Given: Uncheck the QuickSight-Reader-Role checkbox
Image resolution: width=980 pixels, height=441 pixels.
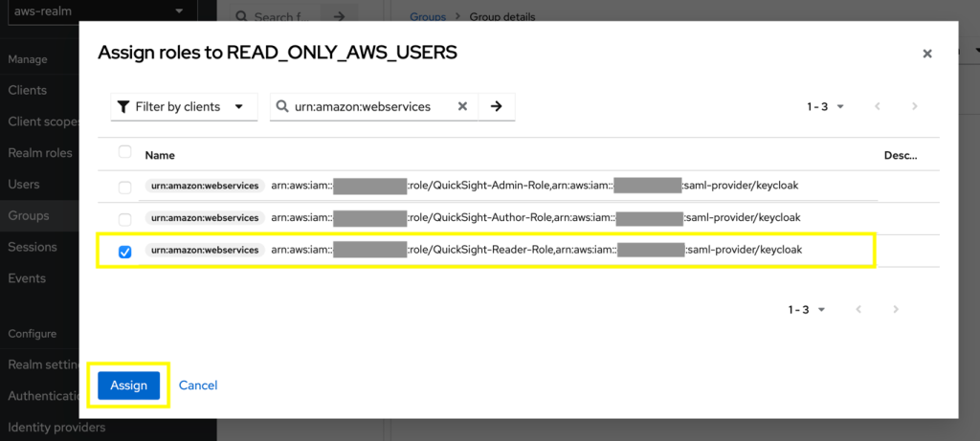Looking at the screenshot, I should [x=125, y=252].
